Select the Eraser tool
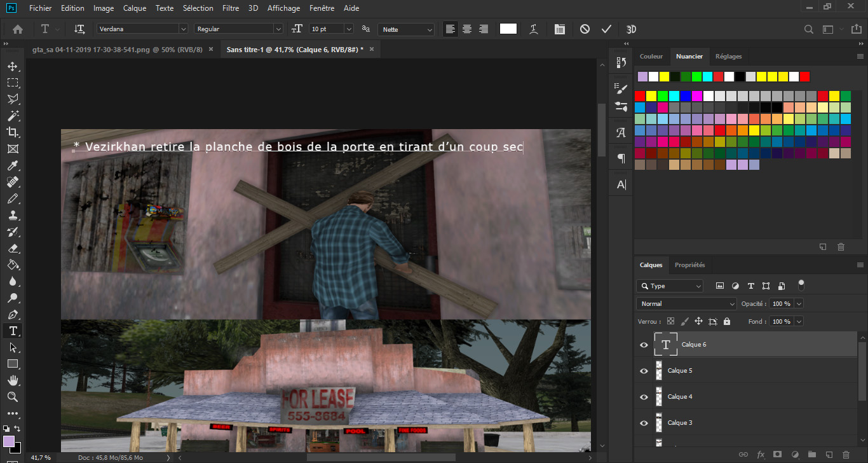868x463 pixels. [12, 248]
